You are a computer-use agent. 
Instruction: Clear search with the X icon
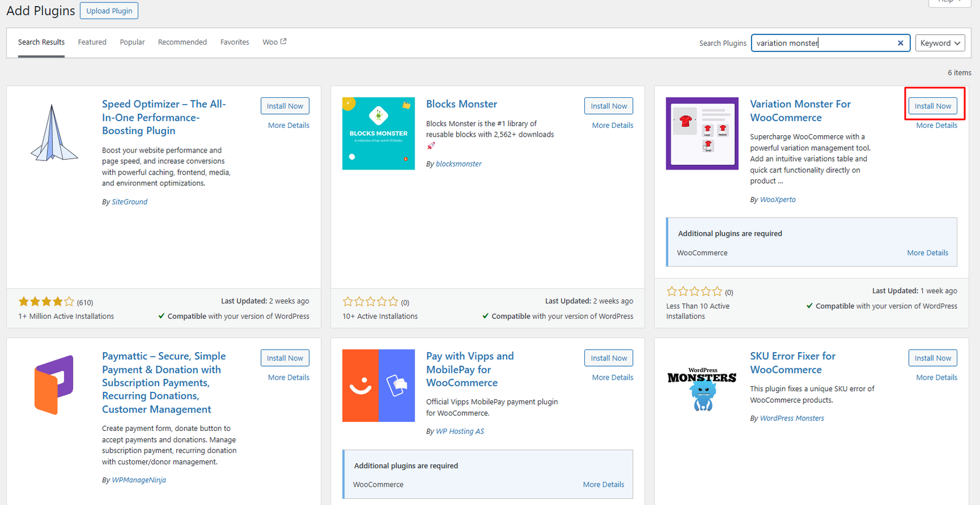tap(900, 43)
